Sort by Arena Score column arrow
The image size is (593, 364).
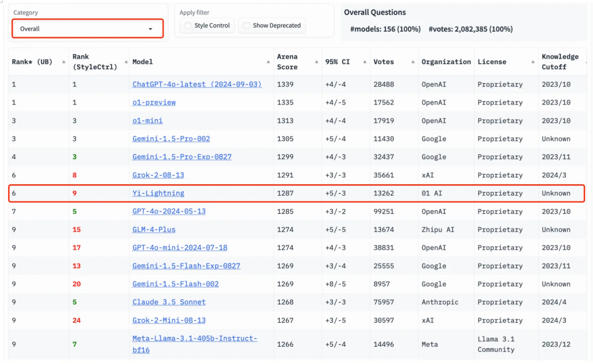tap(317, 62)
